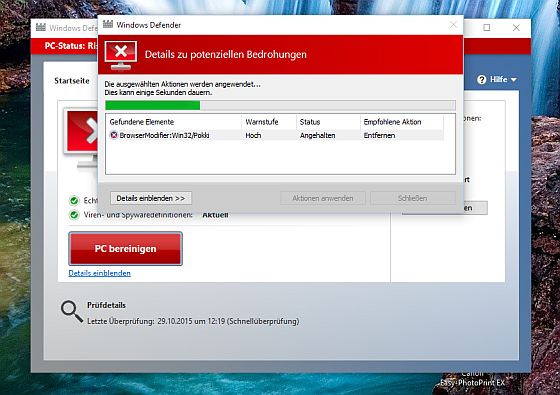Click the castle icon in background window title
Screen dimensions: 560x395
click(41, 27)
